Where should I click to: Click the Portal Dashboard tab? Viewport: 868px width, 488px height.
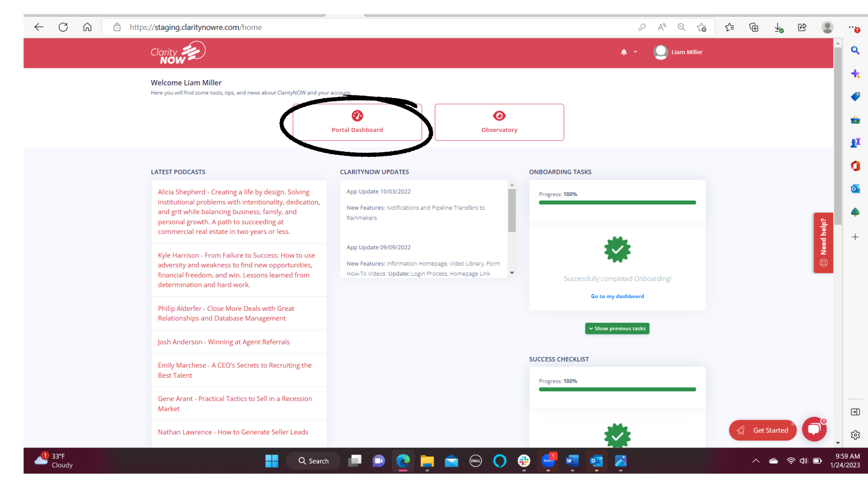click(357, 122)
